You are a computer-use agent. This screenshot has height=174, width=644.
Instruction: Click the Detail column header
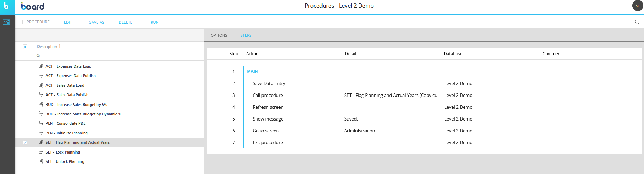(x=351, y=53)
